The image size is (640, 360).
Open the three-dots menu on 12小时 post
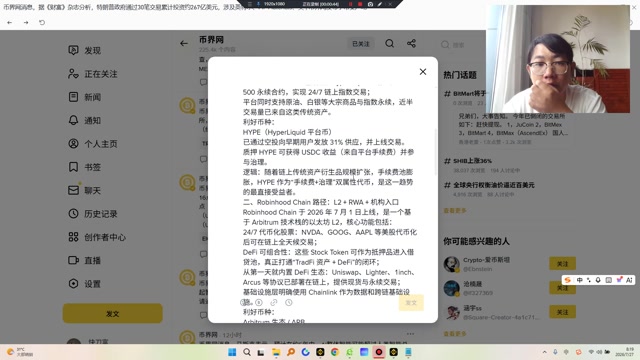click(x=410, y=334)
